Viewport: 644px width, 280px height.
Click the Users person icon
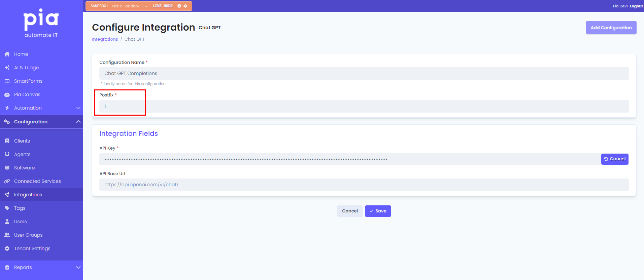pyautogui.click(x=7, y=222)
